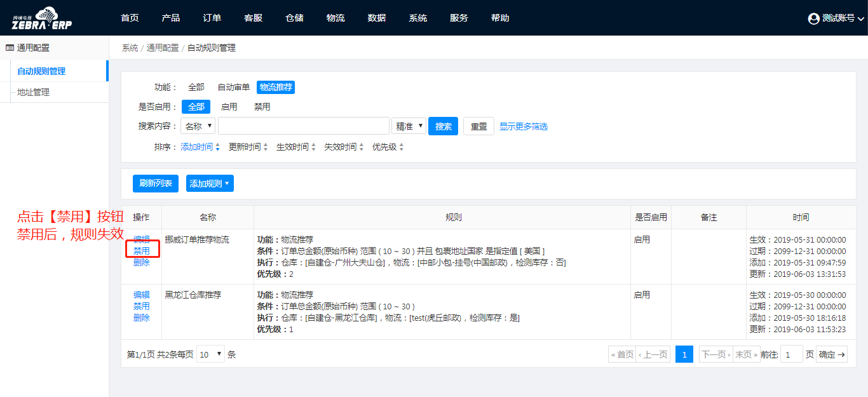The height and width of the screenshot is (397, 868).
Task: Click the sort arrows next to 生效时间
Action: tap(313, 147)
